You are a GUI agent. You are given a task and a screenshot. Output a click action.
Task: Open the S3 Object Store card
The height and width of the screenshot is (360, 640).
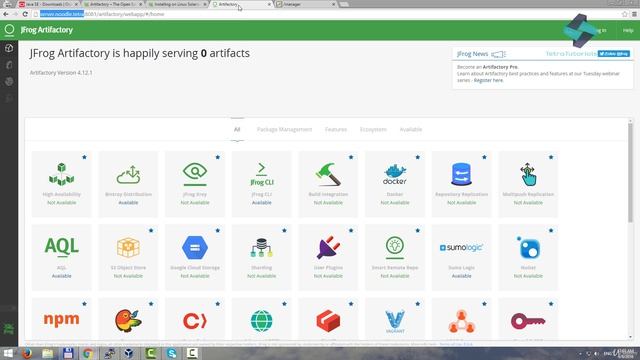pos(128,258)
